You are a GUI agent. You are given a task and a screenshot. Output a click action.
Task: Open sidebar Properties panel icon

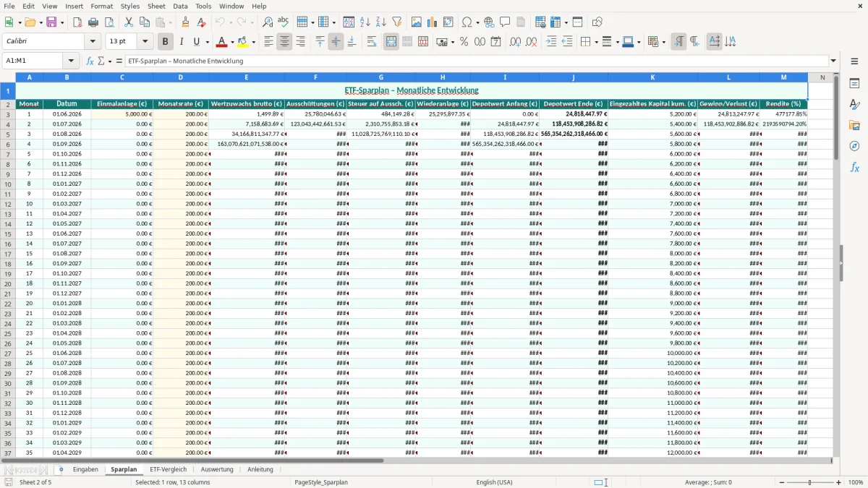(x=854, y=84)
